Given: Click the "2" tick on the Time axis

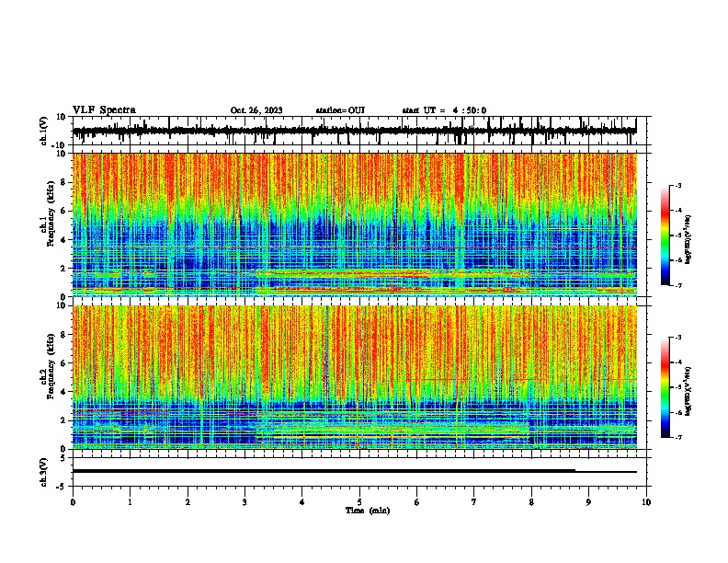Looking at the screenshot, I should (x=188, y=502).
